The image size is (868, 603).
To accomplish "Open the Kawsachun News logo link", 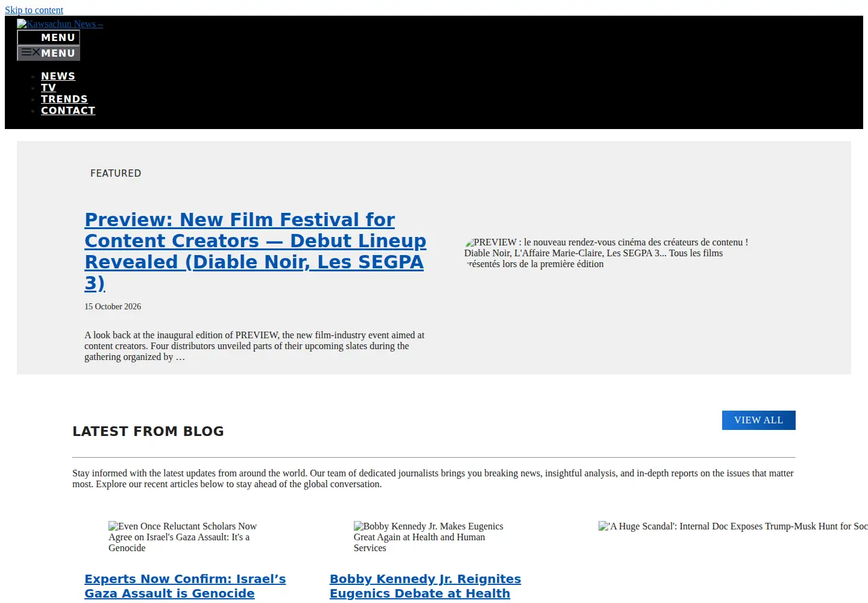I will coord(60,24).
